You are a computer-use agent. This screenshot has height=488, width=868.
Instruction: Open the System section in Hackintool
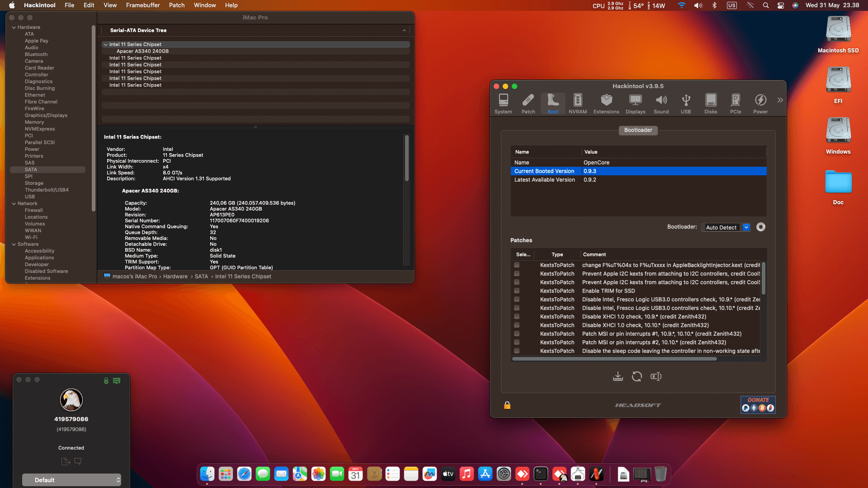point(503,103)
